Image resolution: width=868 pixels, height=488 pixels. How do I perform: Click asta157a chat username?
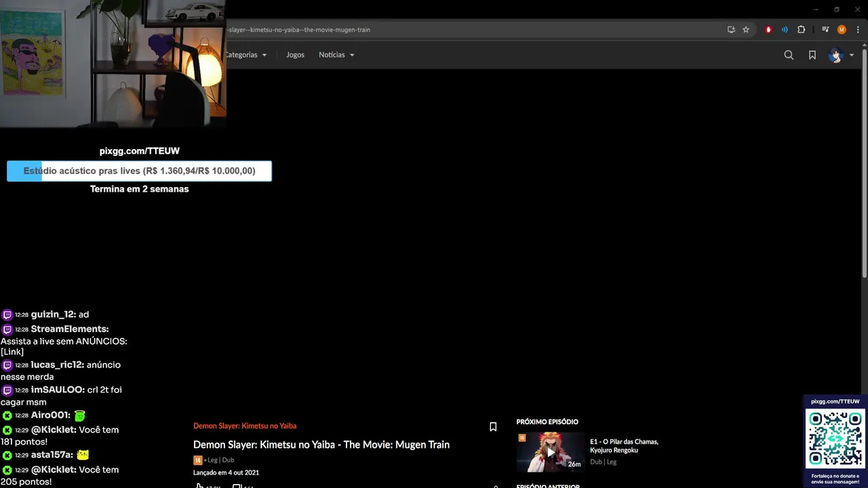point(52,455)
